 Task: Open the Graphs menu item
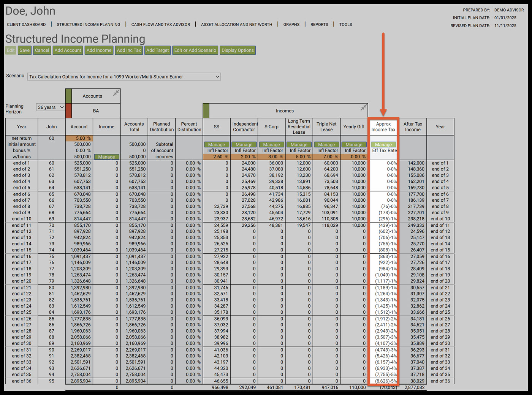pyautogui.click(x=291, y=25)
